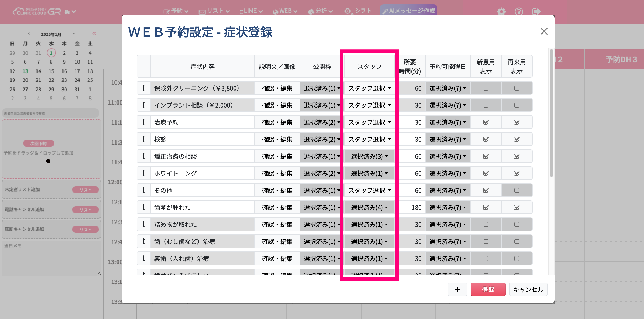Click reorder arrow for ホワイトニング row
The image size is (644, 319).
click(x=144, y=173)
